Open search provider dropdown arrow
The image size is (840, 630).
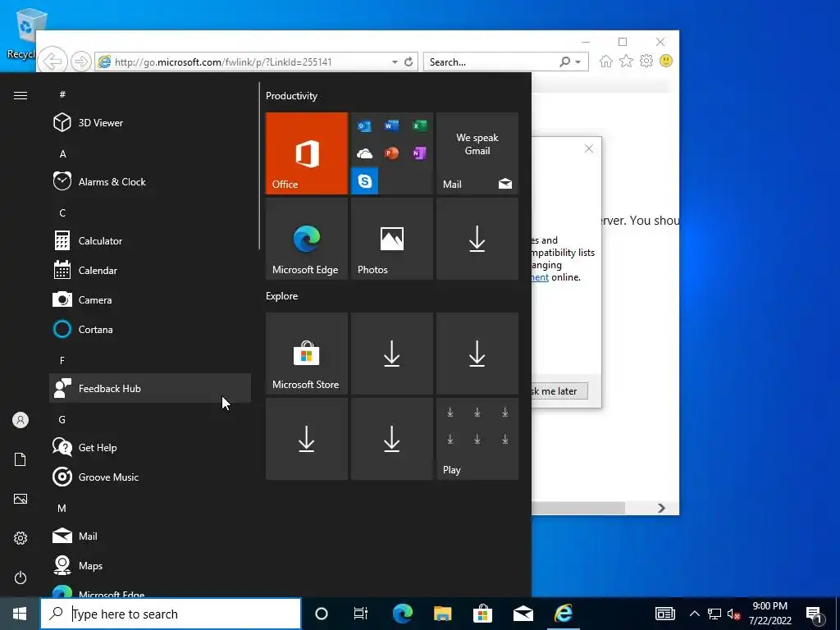pyautogui.click(x=578, y=62)
